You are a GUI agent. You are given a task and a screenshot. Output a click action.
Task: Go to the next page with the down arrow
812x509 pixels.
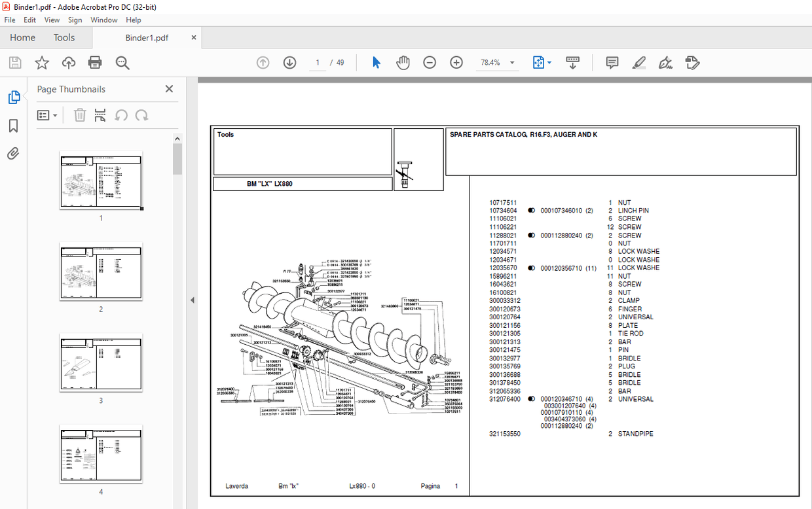(x=289, y=62)
